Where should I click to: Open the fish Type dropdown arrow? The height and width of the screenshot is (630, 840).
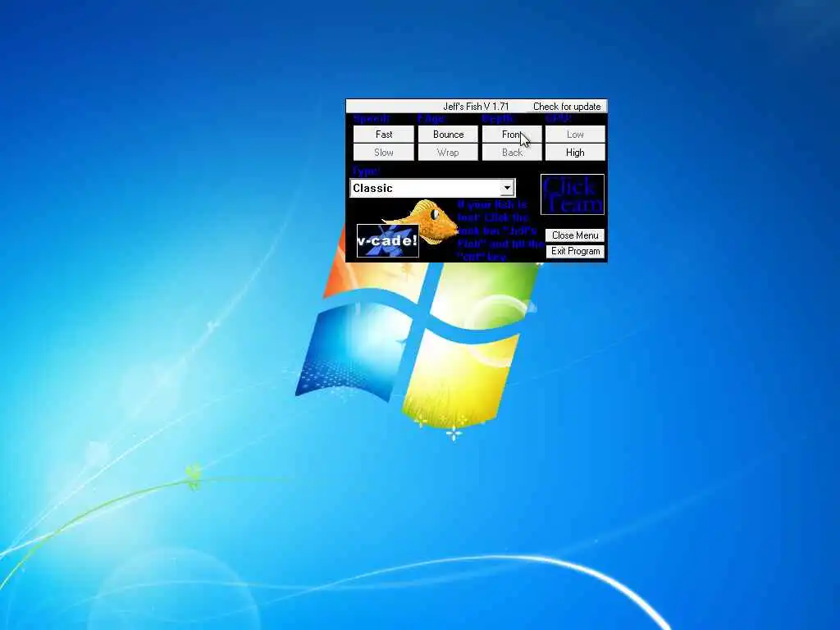coord(507,188)
